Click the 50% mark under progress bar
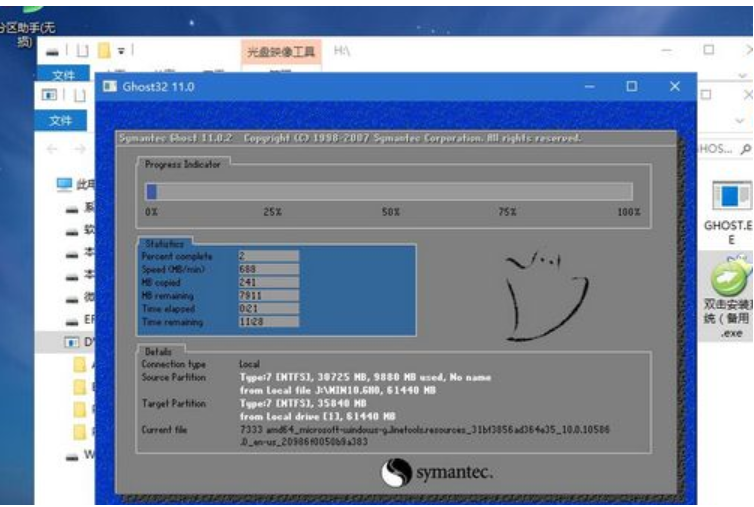 (390, 212)
